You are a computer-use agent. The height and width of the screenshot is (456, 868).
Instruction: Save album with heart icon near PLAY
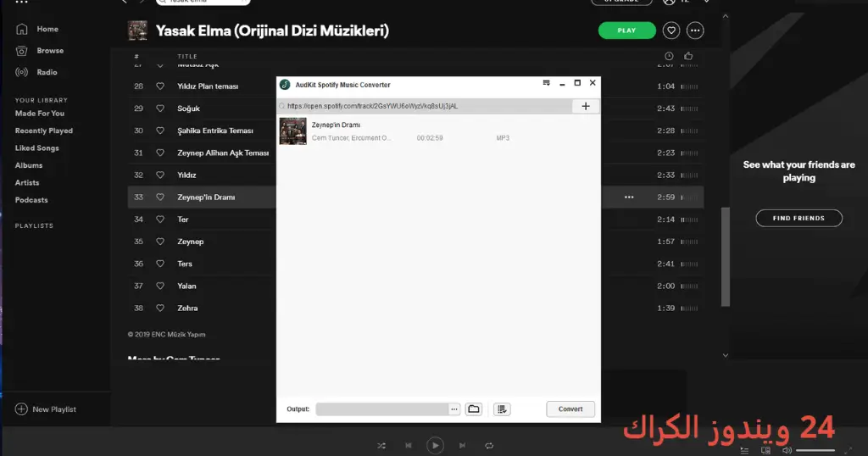click(671, 31)
